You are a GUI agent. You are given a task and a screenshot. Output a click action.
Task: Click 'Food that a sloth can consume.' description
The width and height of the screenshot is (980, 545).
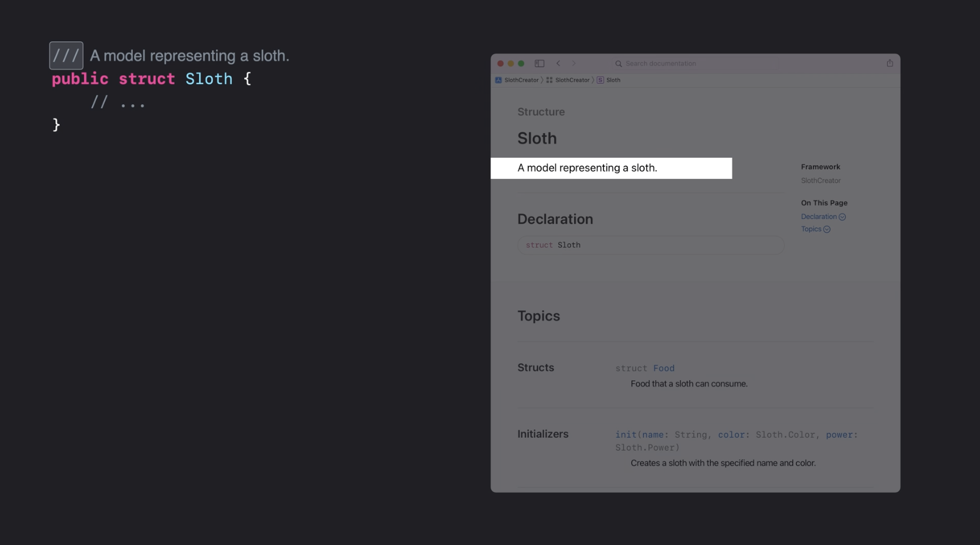coord(689,384)
